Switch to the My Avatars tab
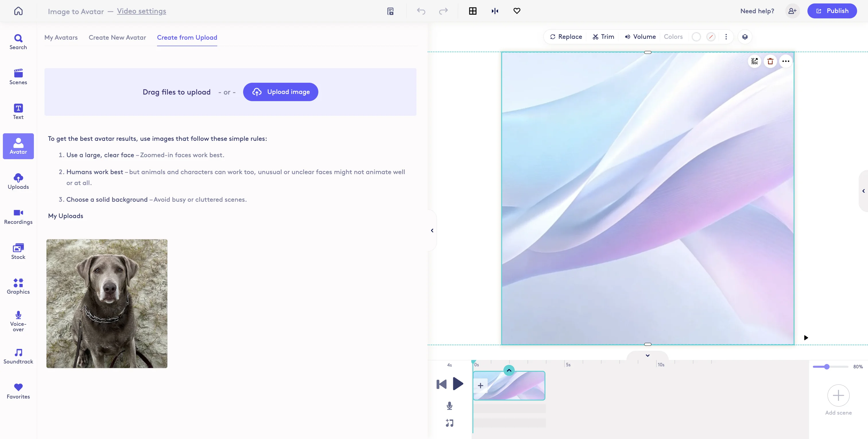 point(61,37)
